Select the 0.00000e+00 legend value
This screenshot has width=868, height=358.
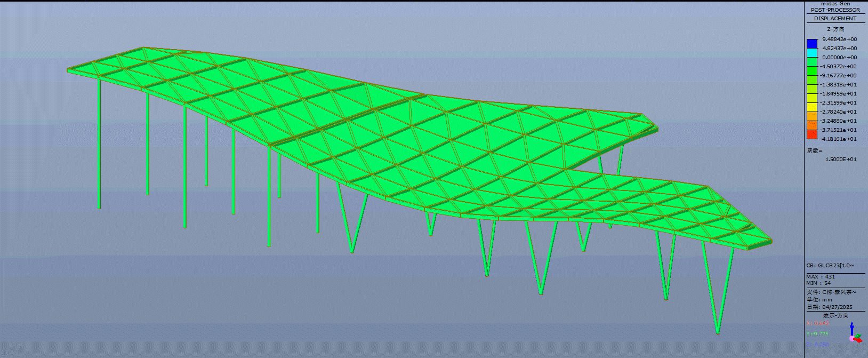click(x=839, y=58)
